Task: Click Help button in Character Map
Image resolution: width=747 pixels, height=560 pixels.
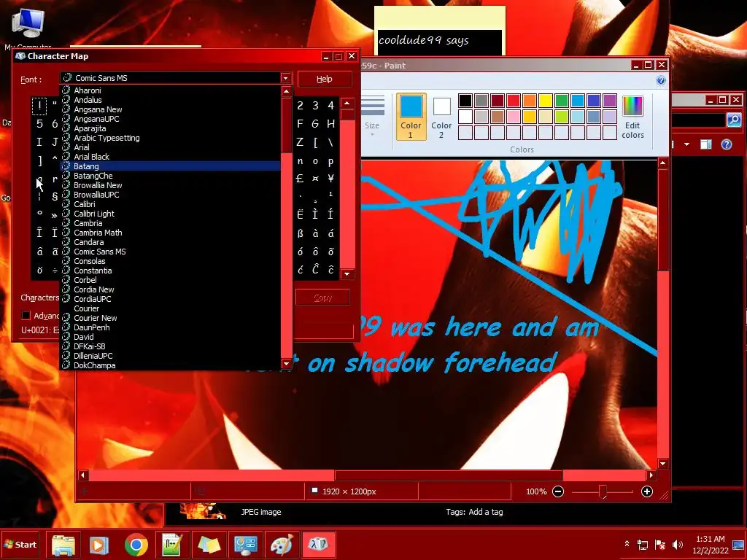Action: tap(325, 79)
